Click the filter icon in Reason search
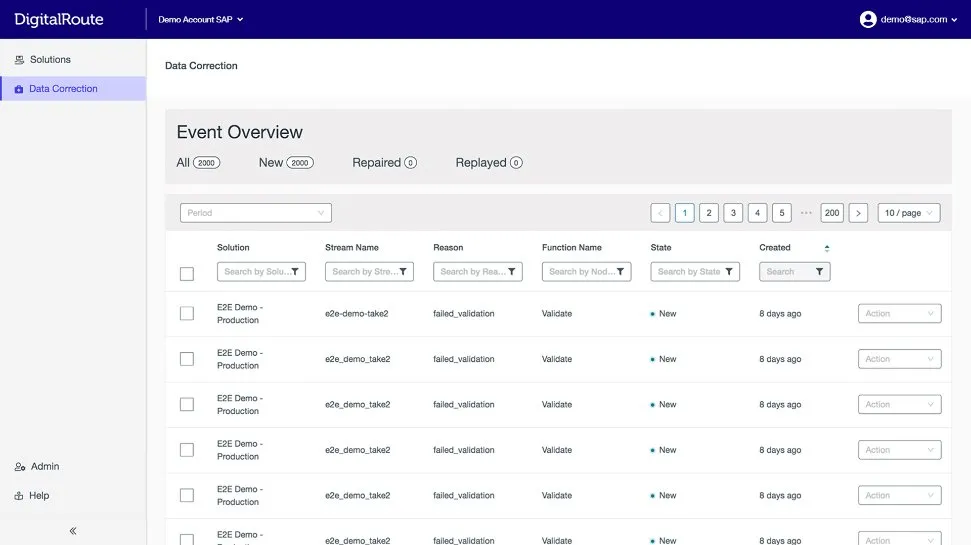The height and width of the screenshot is (545, 971). 511,272
